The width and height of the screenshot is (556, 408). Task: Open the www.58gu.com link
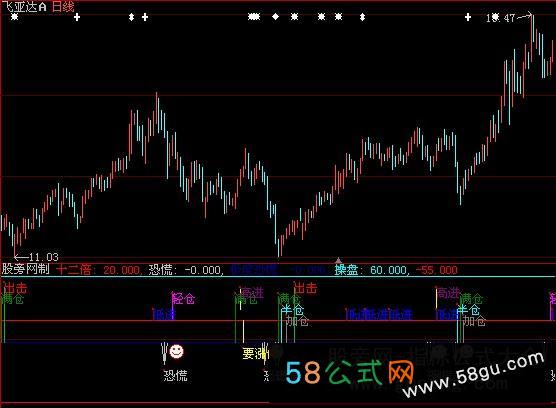(x=474, y=374)
